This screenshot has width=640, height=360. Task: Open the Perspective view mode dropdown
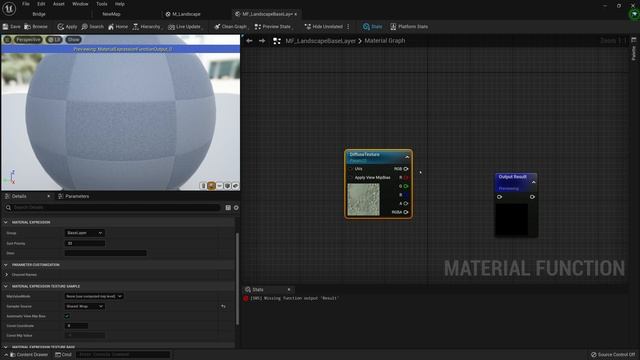pyautogui.click(x=28, y=40)
